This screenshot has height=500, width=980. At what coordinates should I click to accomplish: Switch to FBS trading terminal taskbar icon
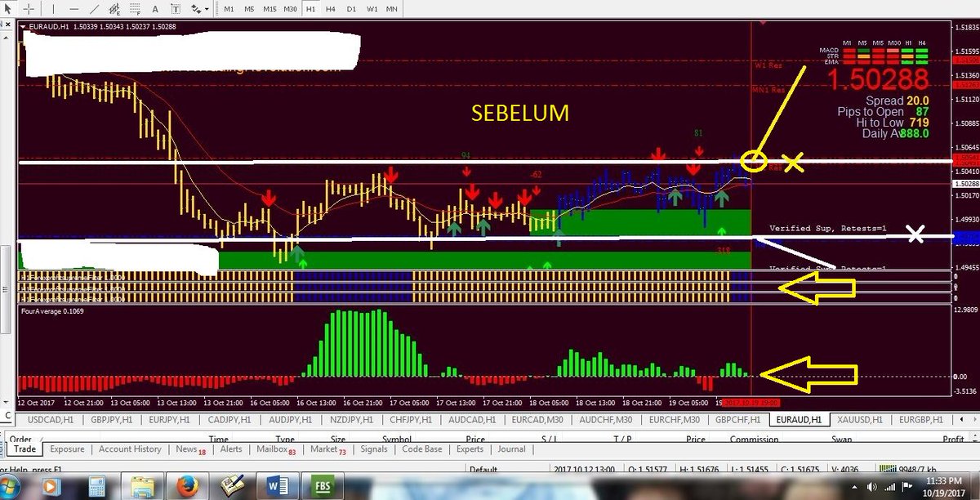pyautogui.click(x=321, y=485)
